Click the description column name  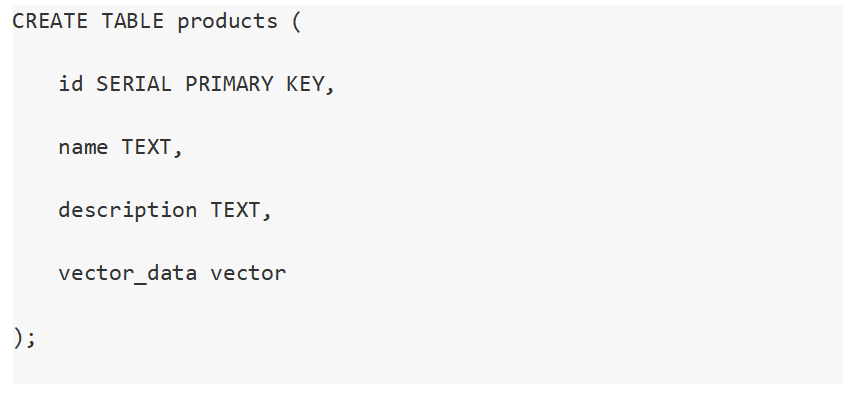(x=128, y=211)
